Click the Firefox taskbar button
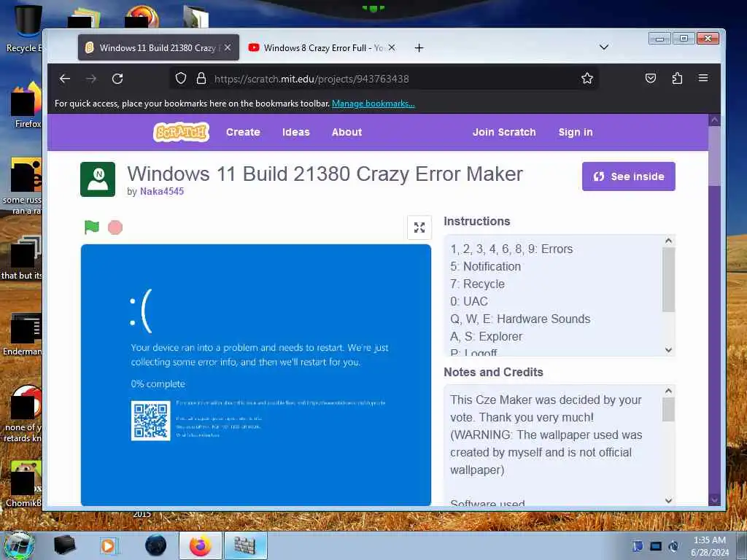Image resolution: width=747 pixels, height=560 pixels. click(201, 545)
